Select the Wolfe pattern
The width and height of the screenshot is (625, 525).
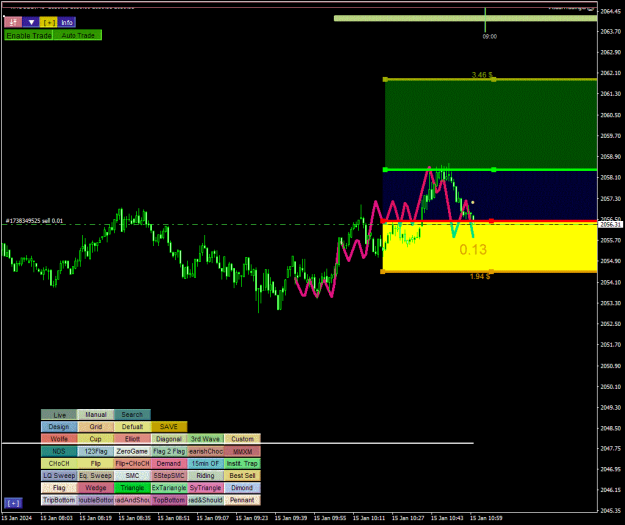point(59,439)
